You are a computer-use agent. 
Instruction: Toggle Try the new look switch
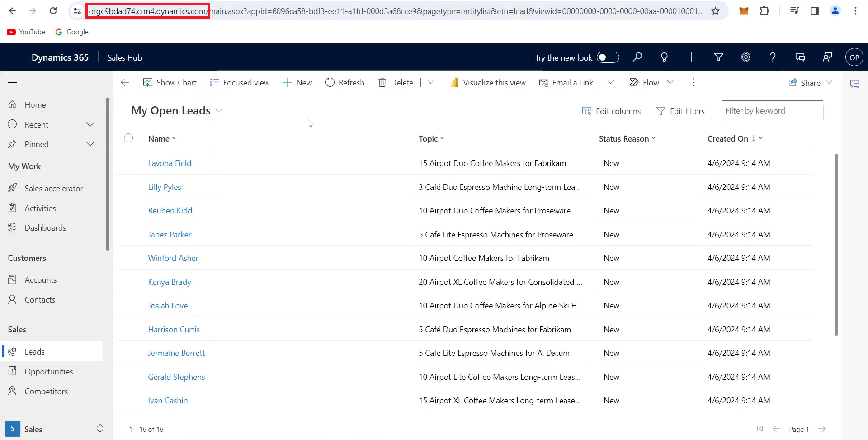pos(608,57)
